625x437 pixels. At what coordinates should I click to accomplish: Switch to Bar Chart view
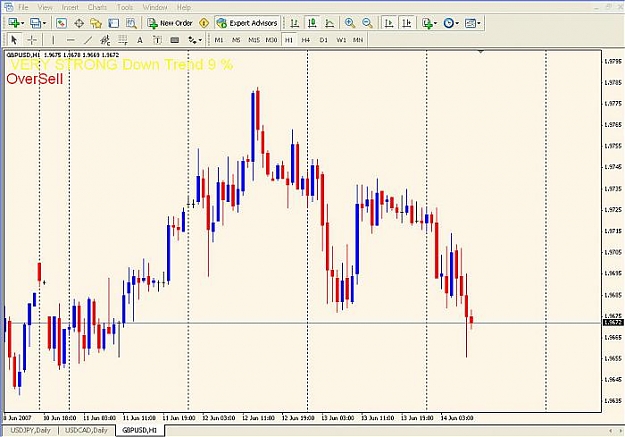pyautogui.click(x=295, y=23)
